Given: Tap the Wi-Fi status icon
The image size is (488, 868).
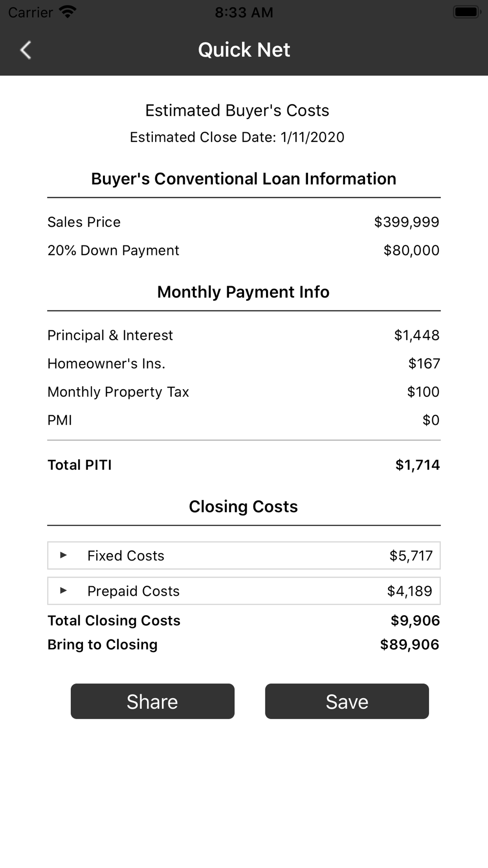Looking at the screenshot, I should 67,12.
